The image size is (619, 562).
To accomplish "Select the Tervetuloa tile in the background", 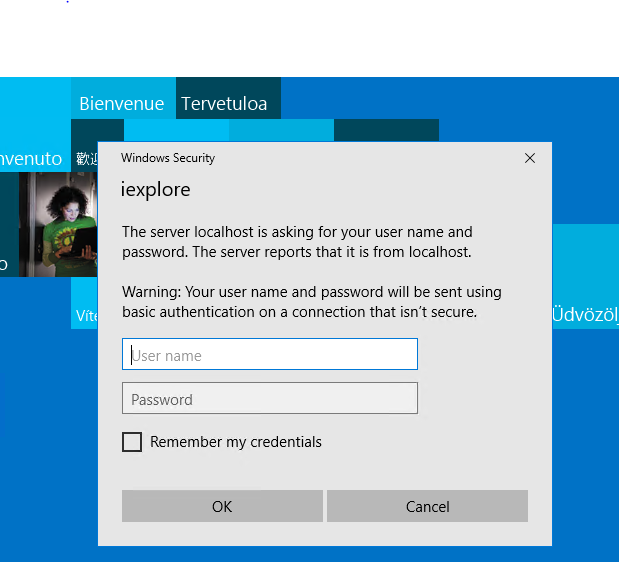I will pyautogui.click(x=228, y=98).
